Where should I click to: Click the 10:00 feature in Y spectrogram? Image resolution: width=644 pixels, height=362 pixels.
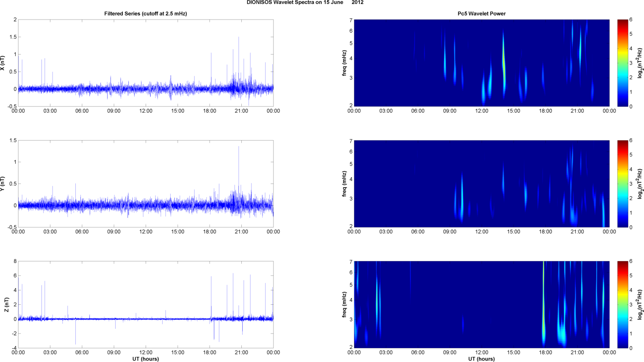click(x=462, y=197)
